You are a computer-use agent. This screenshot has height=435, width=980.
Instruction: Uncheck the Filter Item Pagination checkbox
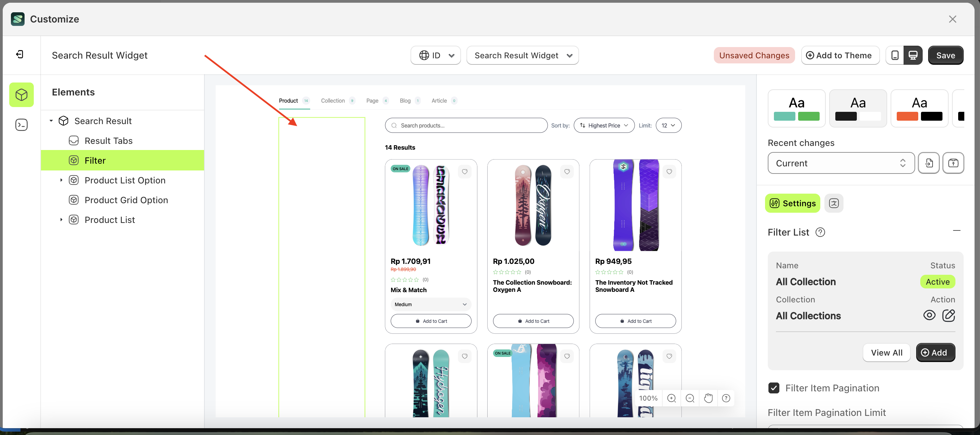774,388
